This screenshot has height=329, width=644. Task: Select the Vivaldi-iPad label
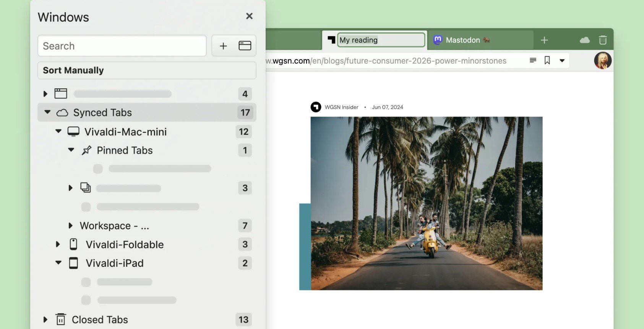click(115, 263)
